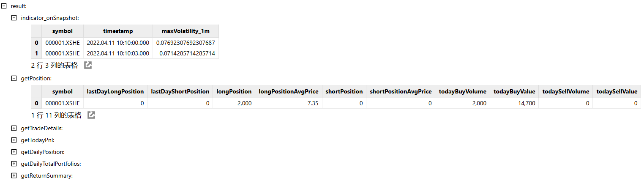644x181 pixels.
Task: Expand the getDailyPosition section
Action: tap(14, 152)
